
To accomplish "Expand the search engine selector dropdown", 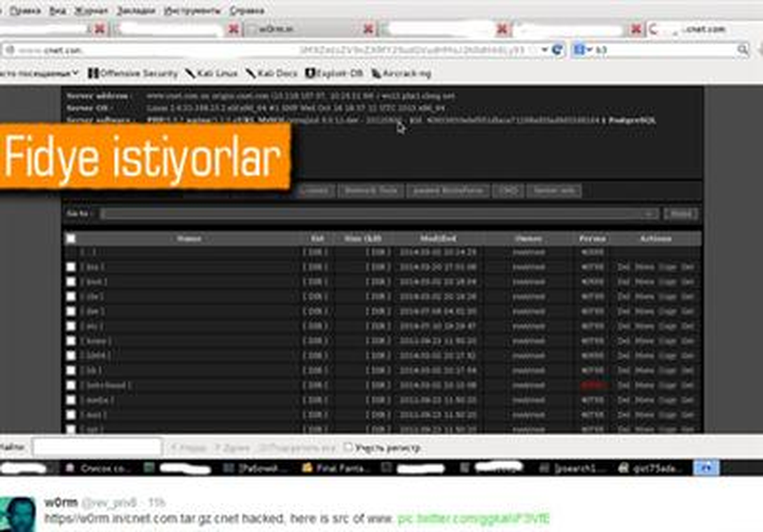I will pyautogui.click(x=582, y=50).
